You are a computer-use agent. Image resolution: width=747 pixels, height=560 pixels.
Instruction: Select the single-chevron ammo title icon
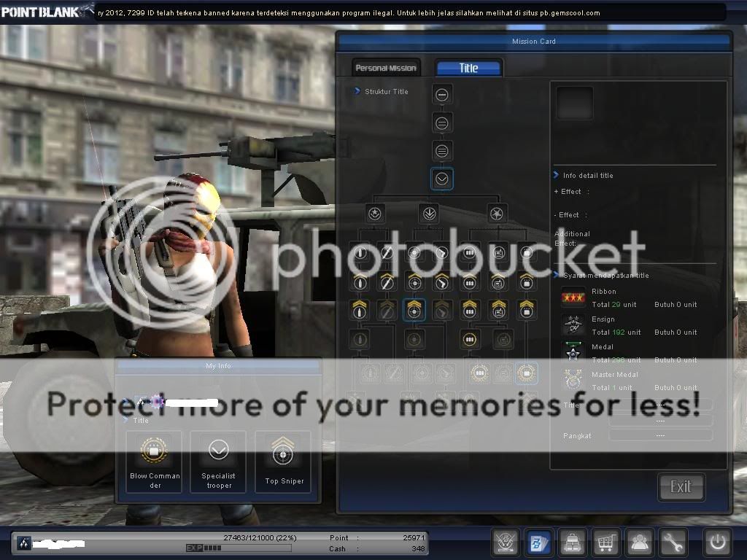coord(470,282)
